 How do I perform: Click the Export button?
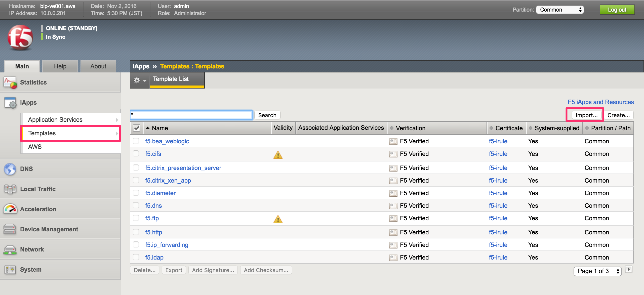click(x=174, y=270)
